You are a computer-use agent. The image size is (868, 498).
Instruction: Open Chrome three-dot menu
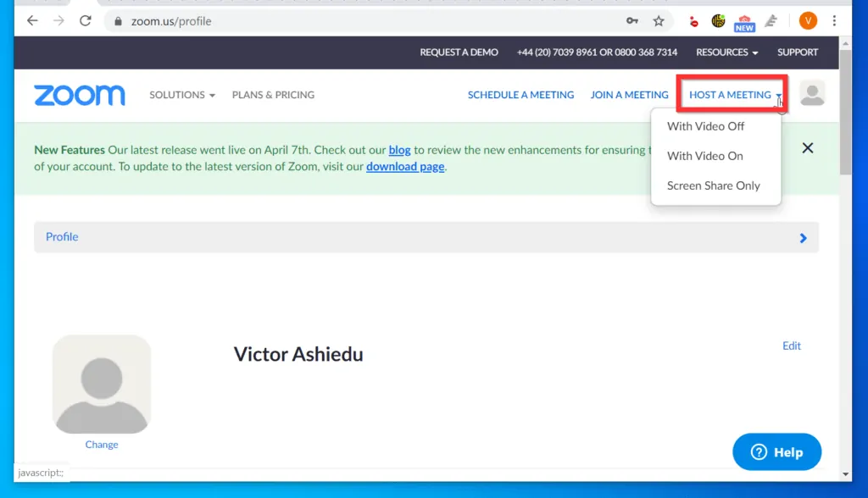pos(834,21)
